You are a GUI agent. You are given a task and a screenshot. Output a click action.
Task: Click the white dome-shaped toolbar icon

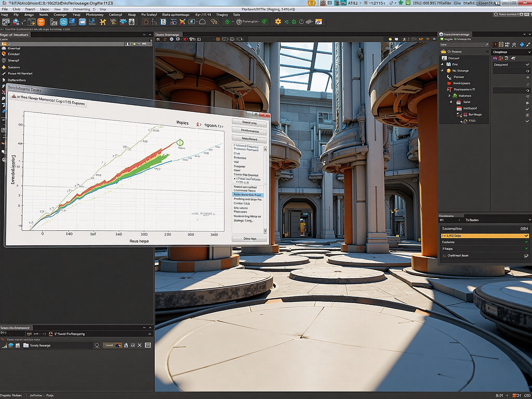[x=202, y=22]
